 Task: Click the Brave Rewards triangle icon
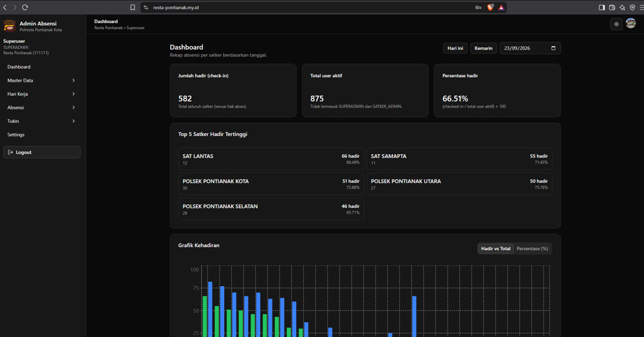[x=501, y=7]
